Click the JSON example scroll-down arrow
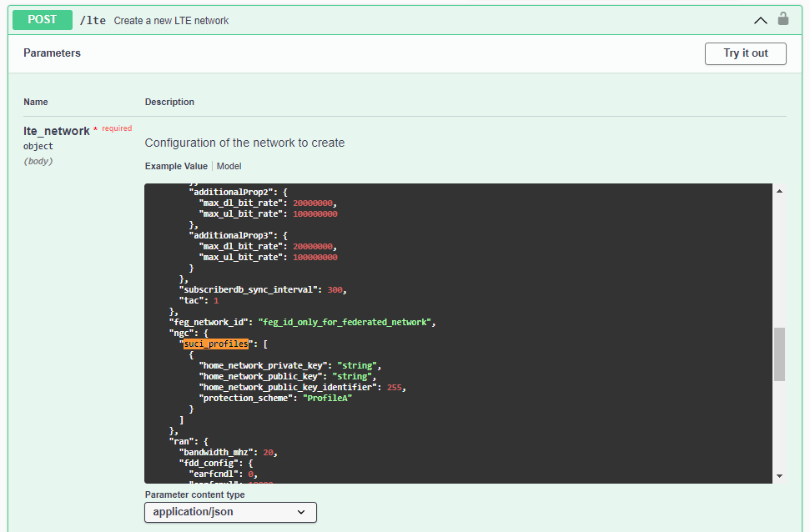Viewport: 810px width, 532px height. (x=779, y=475)
